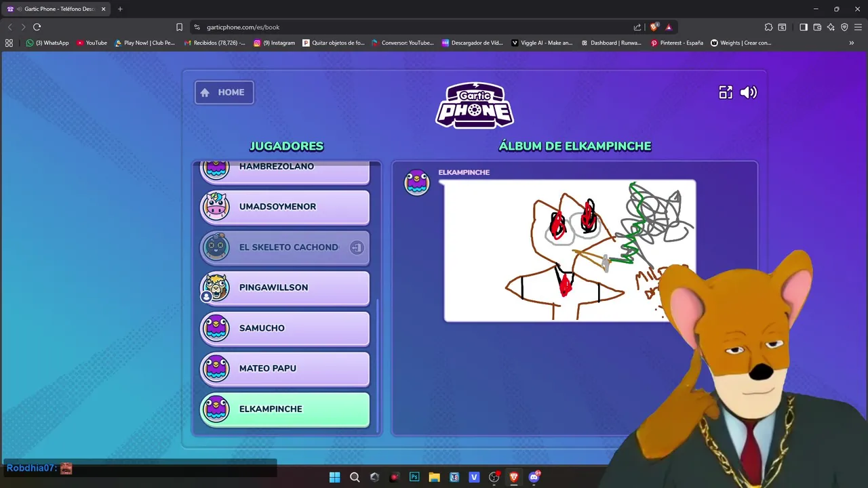
Task: Open Brave Shields lion icon
Action: point(654,27)
